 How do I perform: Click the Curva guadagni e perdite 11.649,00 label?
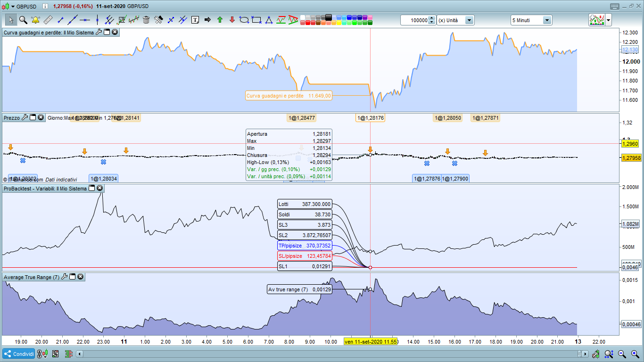pyautogui.click(x=289, y=96)
